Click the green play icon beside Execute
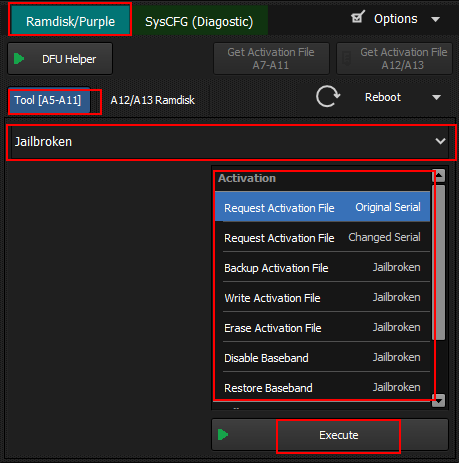 pyautogui.click(x=223, y=435)
